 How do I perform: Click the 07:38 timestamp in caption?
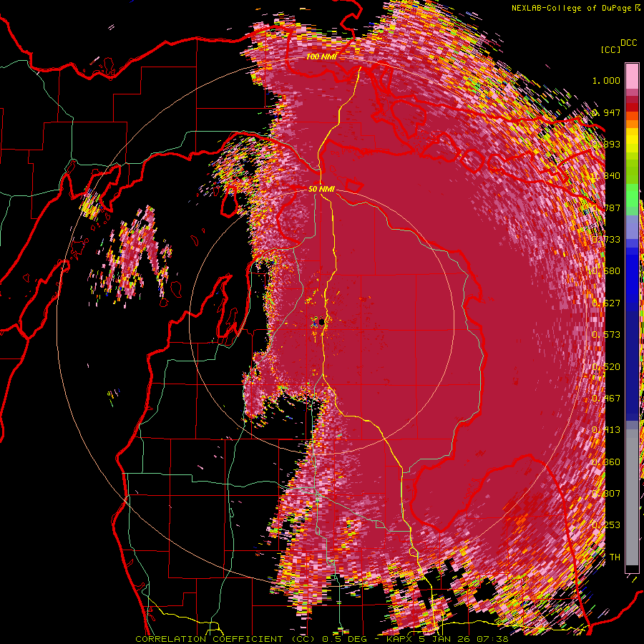[492, 639]
